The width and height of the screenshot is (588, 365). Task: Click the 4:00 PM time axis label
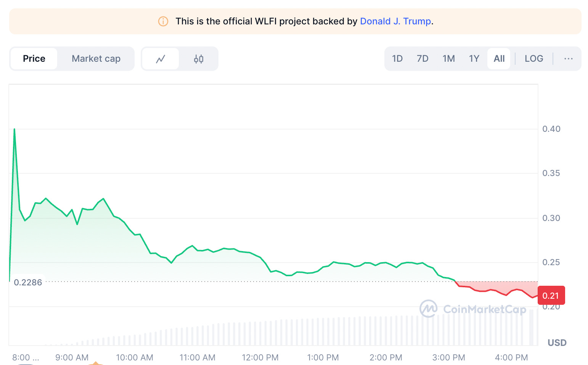tap(511, 357)
